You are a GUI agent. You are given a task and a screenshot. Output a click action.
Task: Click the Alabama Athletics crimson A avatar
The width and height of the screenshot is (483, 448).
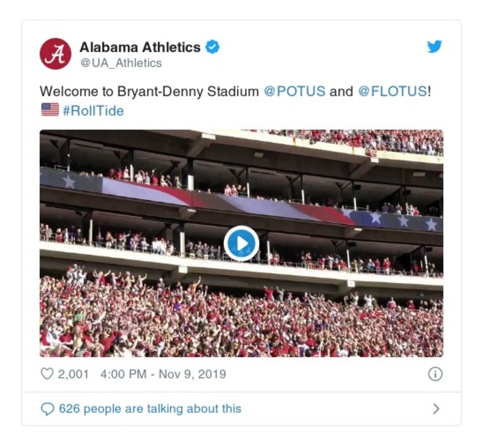56,54
